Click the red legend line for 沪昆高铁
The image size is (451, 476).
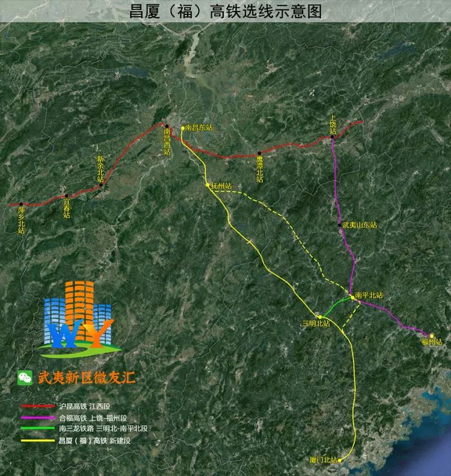pyautogui.click(x=38, y=406)
